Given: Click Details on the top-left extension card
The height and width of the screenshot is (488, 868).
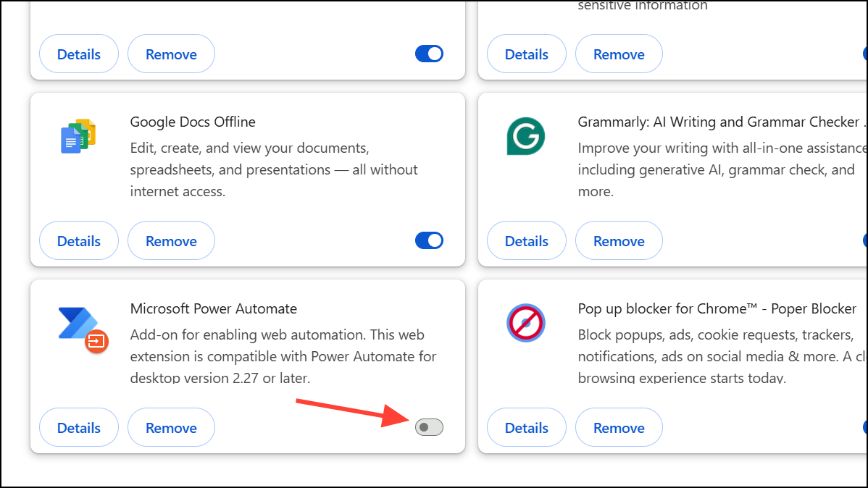Looking at the screenshot, I should (x=78, y=53).
